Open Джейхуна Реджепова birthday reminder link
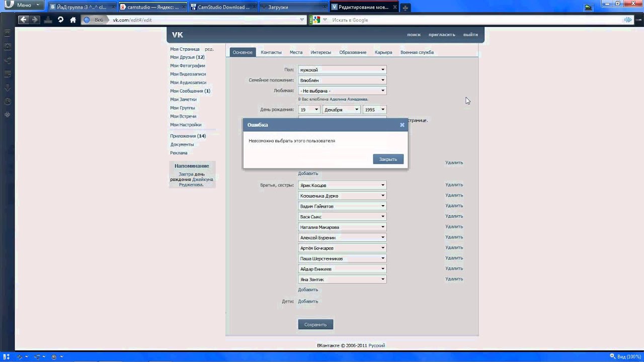The width and height of the screenshot is (644, 362). (197, 182)
